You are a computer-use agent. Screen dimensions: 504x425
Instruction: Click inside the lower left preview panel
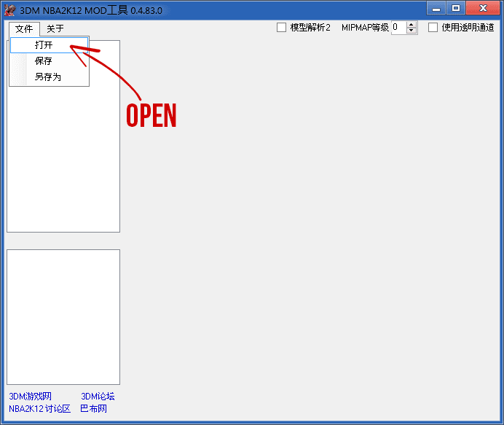(63, 317)
